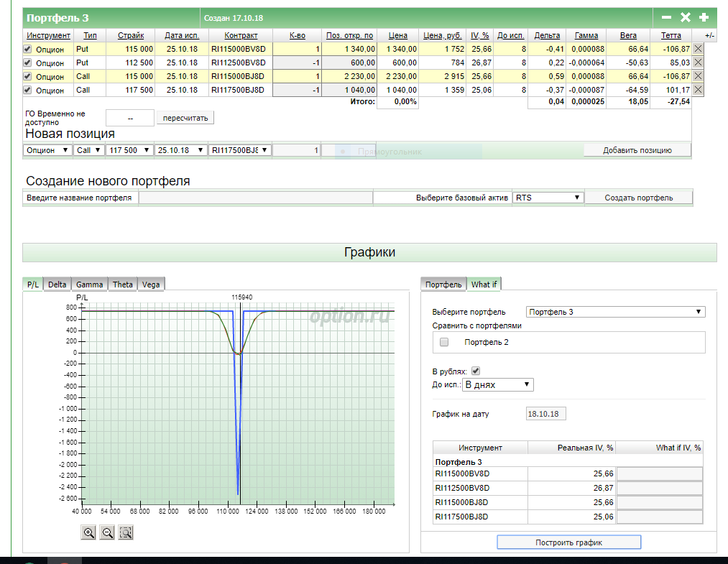Viewport: 728px width, 564px height.
Task: Toggle the 'В рублях' checkbox
Action: point(475,371)
